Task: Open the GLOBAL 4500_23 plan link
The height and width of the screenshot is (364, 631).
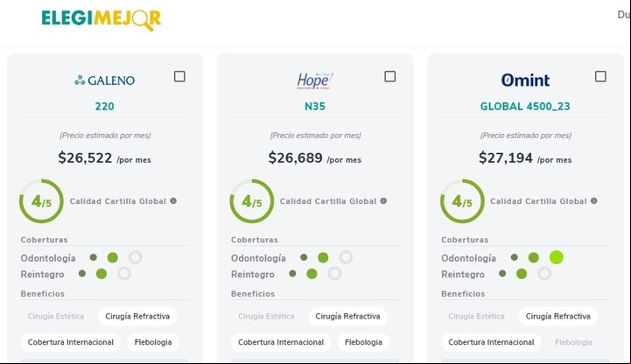Action: pyautogui.click(x=525, y=106)
